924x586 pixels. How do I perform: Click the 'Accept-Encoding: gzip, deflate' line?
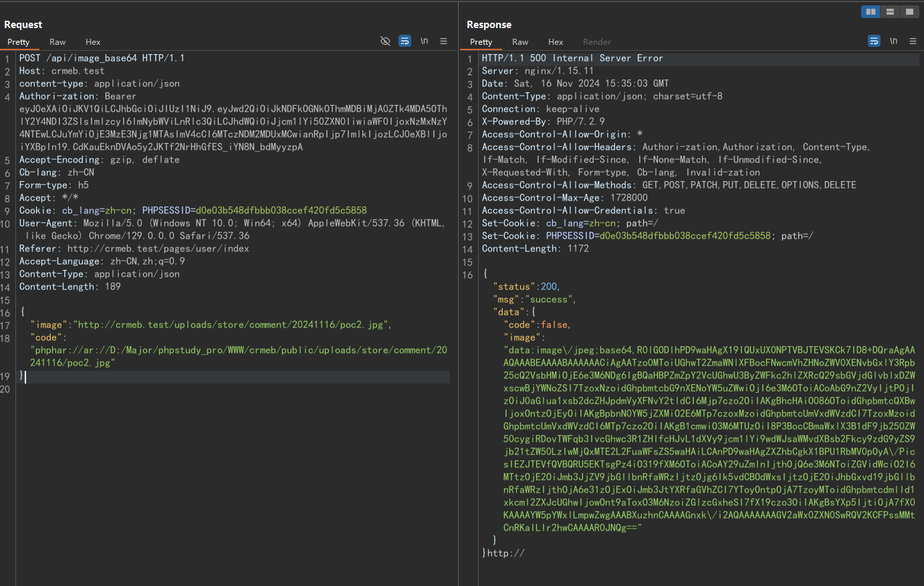coord(99,160)
